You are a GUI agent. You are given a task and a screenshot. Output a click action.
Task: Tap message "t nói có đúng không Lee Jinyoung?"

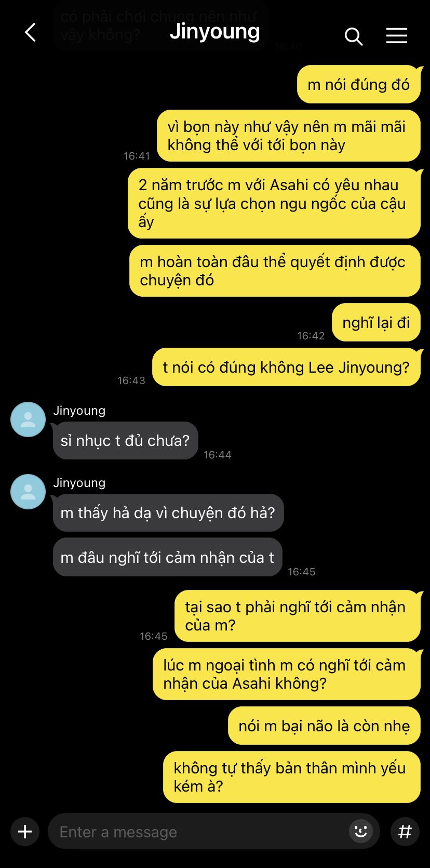tap(286, 367)
